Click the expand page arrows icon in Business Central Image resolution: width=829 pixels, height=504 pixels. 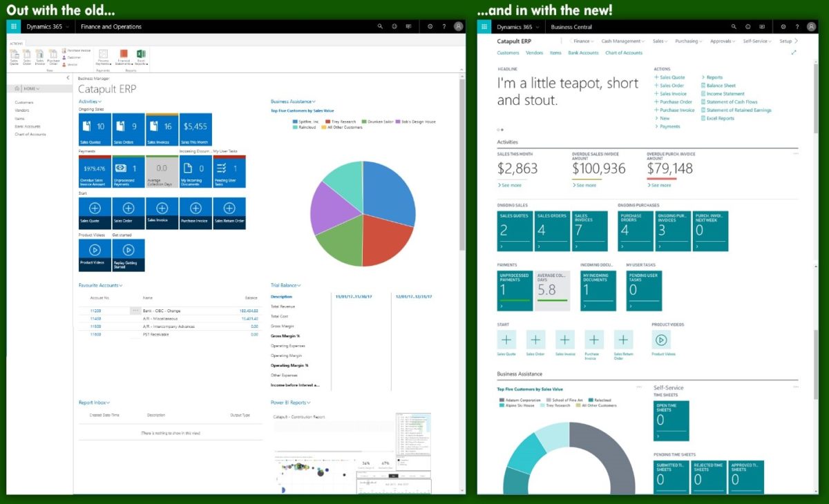pos(794,52)
